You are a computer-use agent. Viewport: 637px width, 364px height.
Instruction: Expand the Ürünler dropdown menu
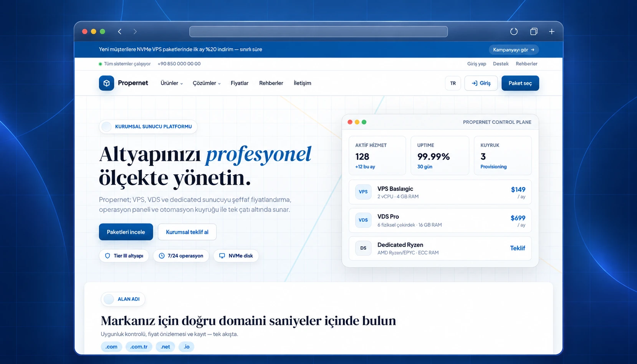click(172, 83)
